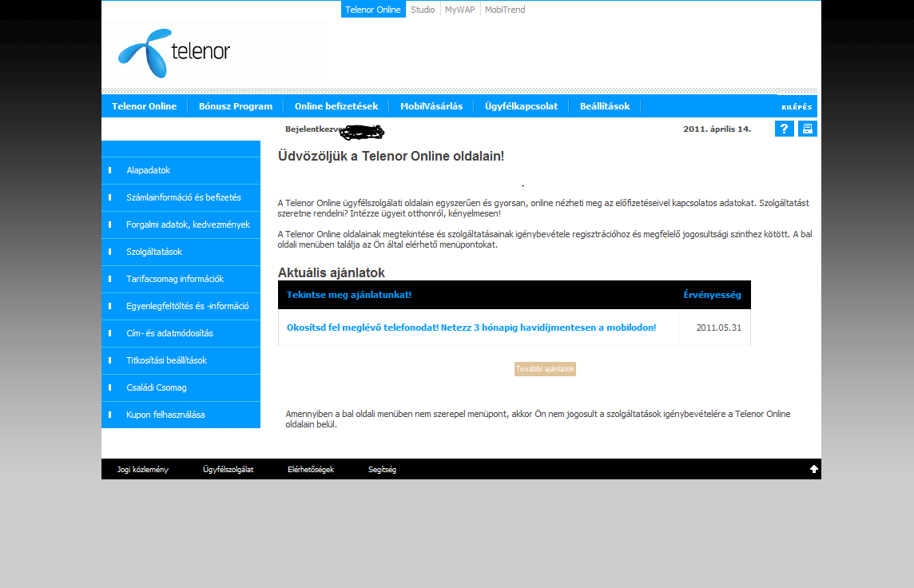Click the date 2011. április 14.

pyautogui.click(x=717, y=129)
